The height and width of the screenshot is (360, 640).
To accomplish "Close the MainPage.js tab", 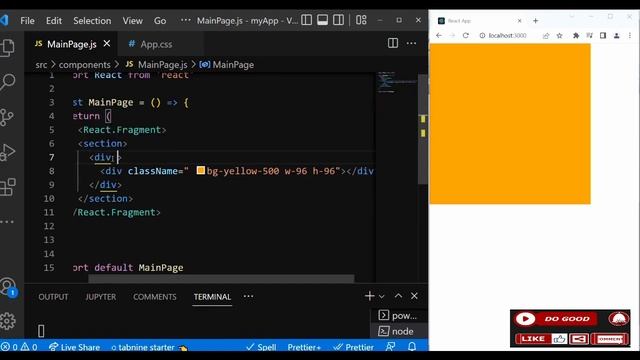I will pos(107,43).
